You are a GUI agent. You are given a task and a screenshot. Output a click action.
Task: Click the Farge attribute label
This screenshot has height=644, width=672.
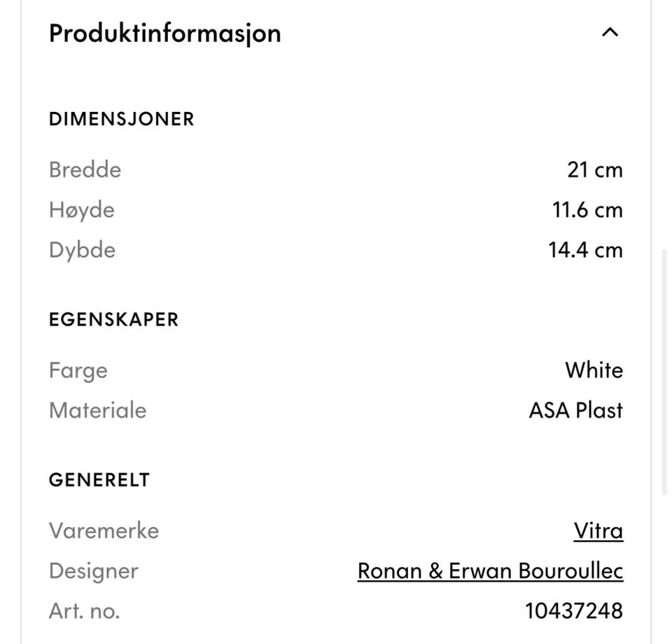pos(78,370)
